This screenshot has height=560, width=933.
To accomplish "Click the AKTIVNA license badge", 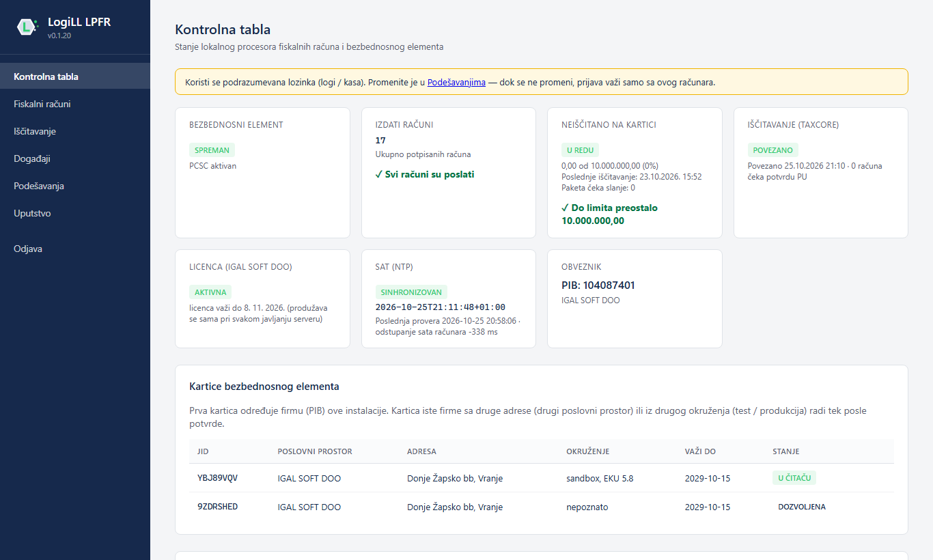I will click(210, 292).
